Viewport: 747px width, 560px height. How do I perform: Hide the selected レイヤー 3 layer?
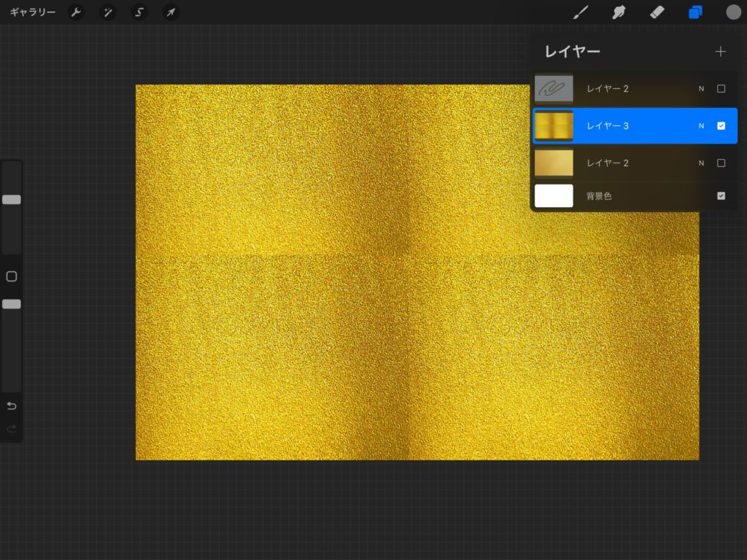[x=721, y=126]
